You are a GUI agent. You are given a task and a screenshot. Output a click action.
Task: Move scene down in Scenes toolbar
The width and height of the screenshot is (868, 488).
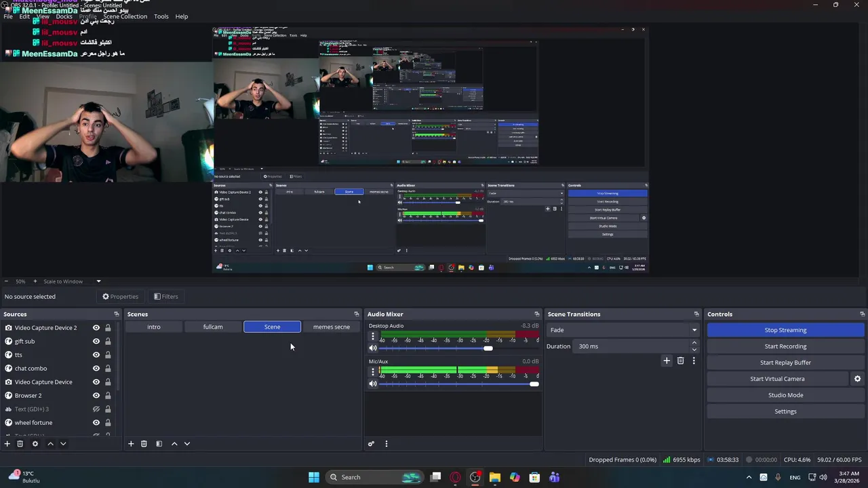coord(187,444)
